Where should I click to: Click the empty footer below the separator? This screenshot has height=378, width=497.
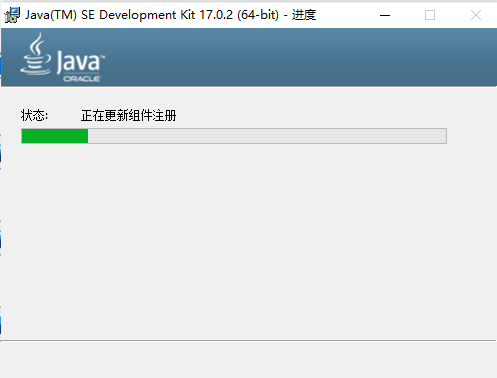coord(248,360)
